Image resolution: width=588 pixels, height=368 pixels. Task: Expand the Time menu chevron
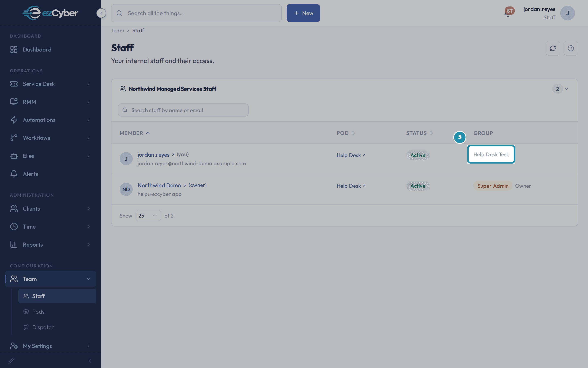89,227
